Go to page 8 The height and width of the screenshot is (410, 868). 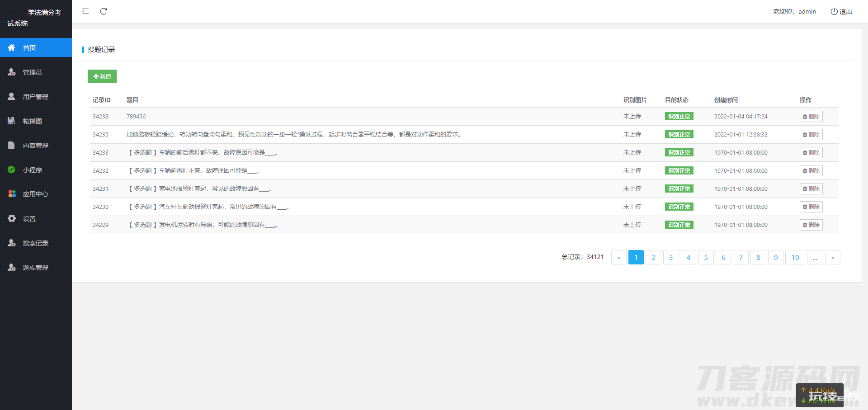click(758, 257)
